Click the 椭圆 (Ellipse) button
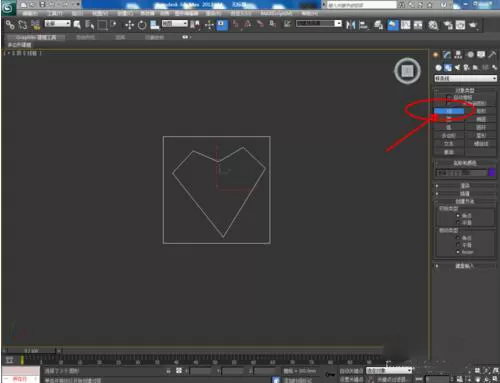Screen dimensions: 500x383 pos(481,119)
